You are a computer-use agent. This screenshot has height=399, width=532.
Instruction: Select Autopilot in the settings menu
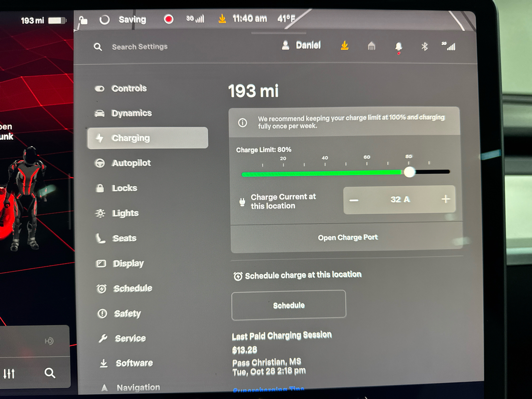pyautogui.click(x=131, y=163)
